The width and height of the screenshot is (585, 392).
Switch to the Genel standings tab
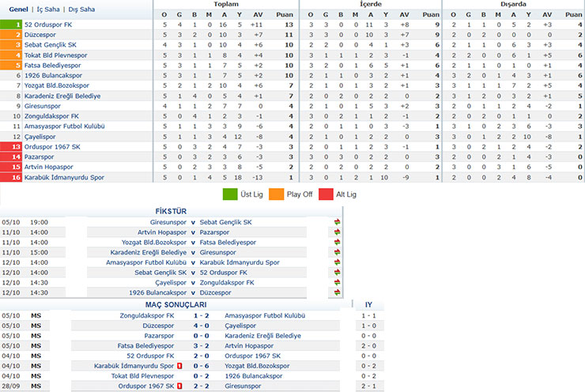19,9
